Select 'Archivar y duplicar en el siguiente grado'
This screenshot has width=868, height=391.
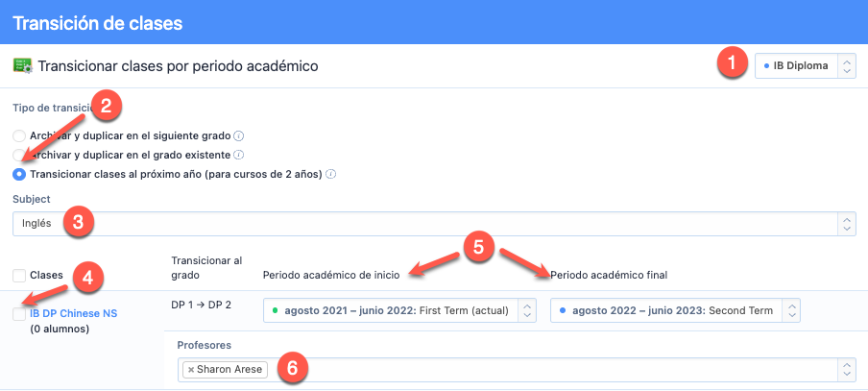[x=19, y=135]
